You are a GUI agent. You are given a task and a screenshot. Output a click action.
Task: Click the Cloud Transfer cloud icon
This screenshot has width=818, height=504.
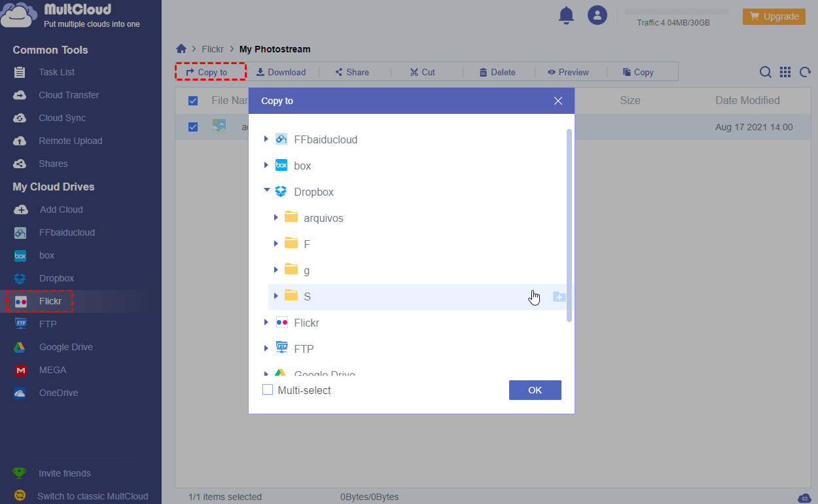tap(20, 95)
